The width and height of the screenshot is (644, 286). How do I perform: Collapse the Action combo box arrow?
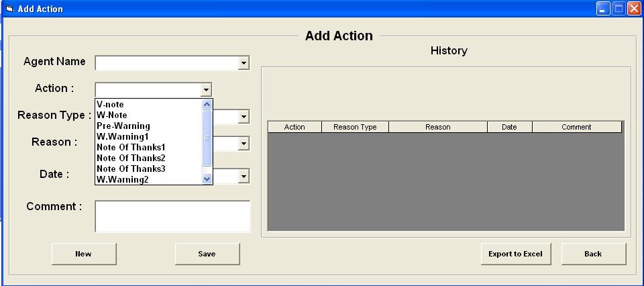click(206, 90)
